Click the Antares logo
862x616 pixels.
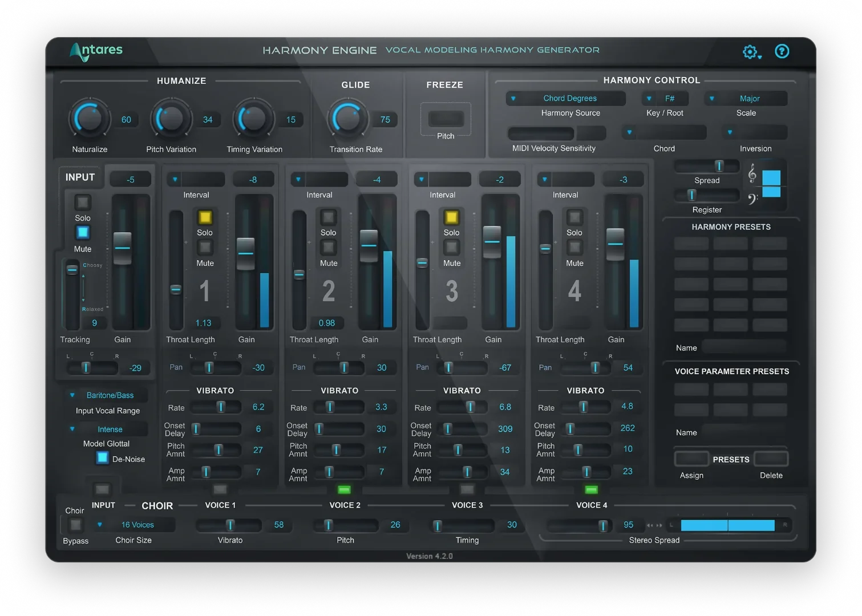(x=96, y=51)
